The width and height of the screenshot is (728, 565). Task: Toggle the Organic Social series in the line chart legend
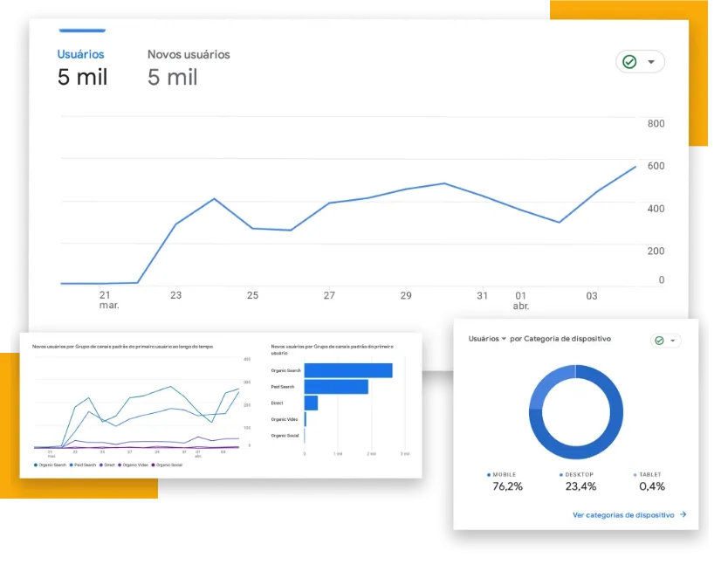pos(167,465)
